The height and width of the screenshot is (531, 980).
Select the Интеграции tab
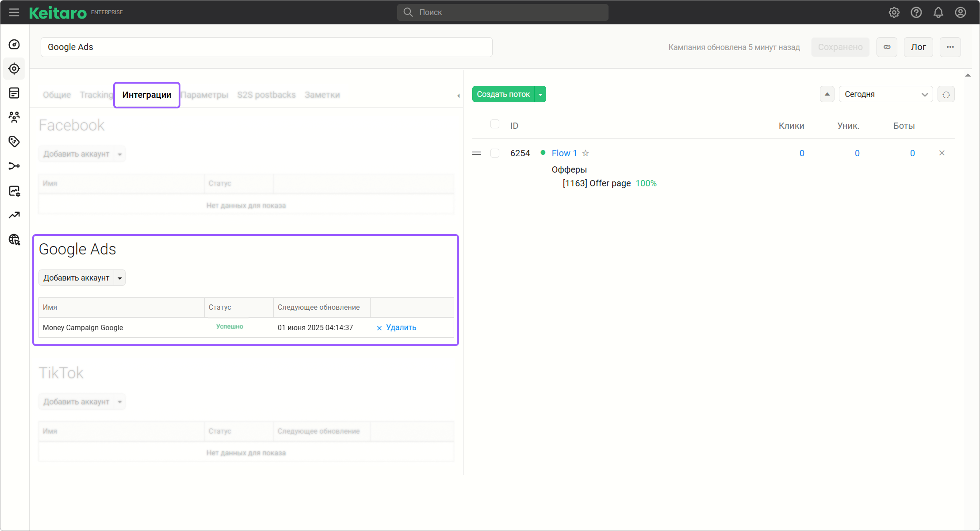tap(147, 95)
